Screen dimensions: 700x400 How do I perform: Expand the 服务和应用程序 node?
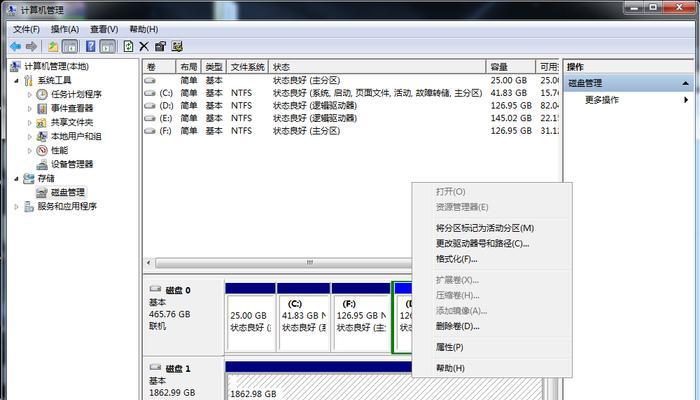coord(17,207)
